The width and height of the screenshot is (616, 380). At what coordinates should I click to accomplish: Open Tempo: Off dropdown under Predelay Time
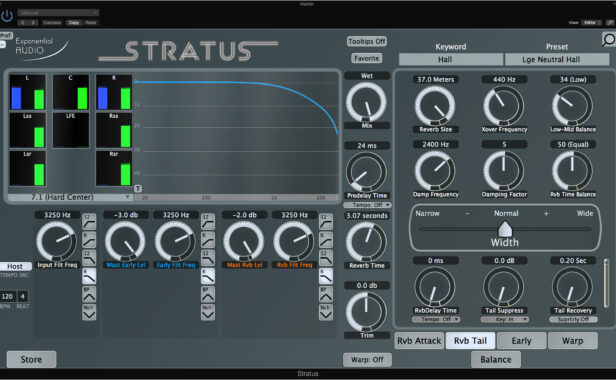tap(367, 205)
